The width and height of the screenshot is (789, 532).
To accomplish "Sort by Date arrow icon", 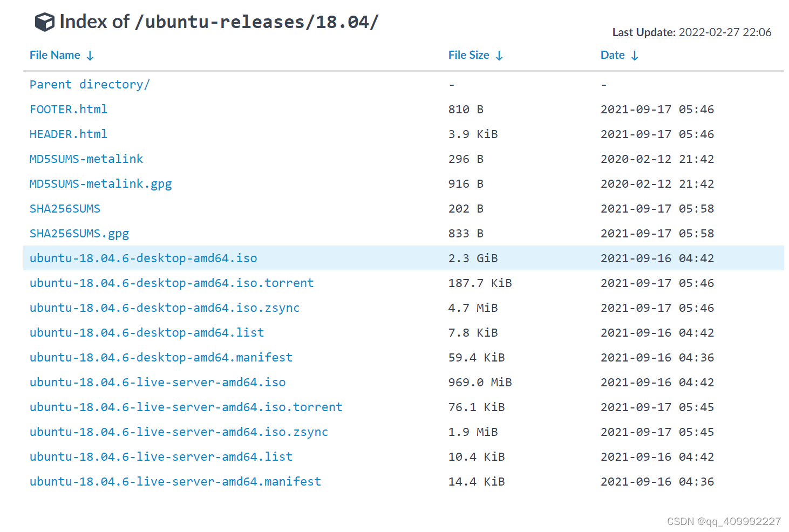I will coord(635,56).
